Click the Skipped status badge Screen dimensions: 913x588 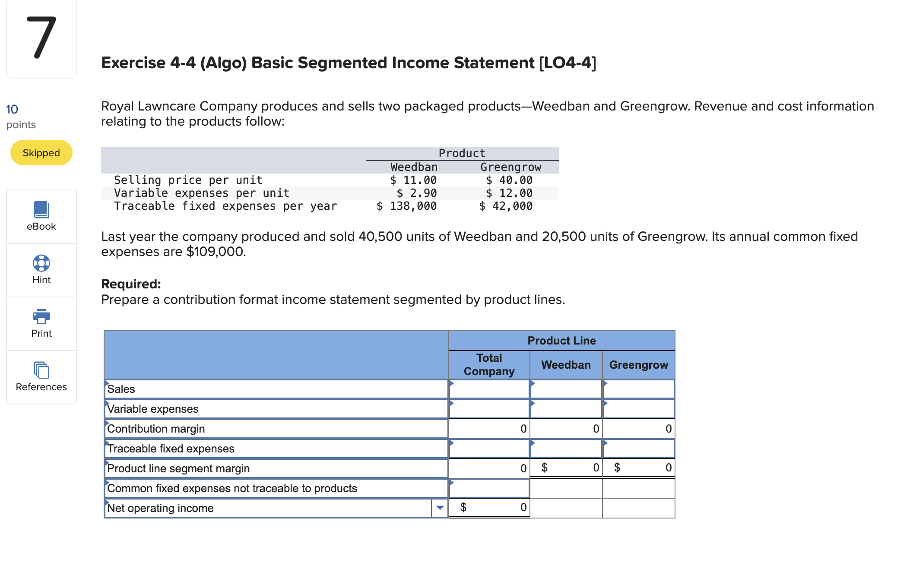pyautogui.click(x=41, y=152)
